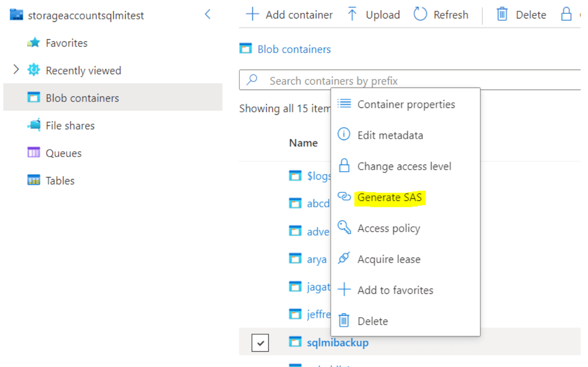Uncheck the sqlmibackup container checkbox

point(260,342)
